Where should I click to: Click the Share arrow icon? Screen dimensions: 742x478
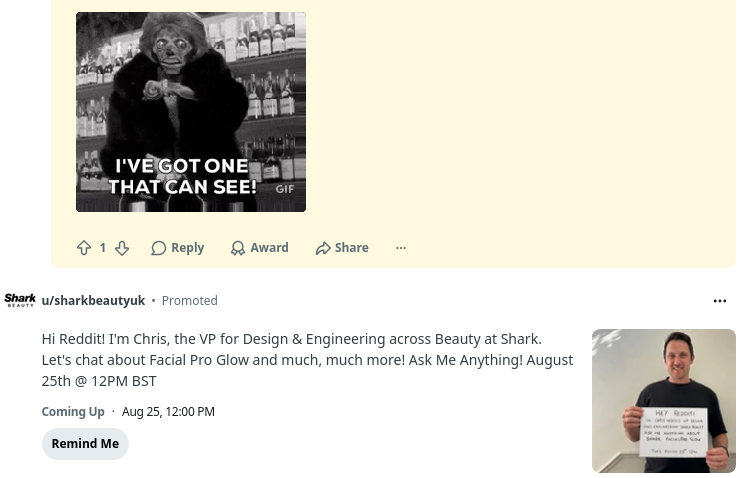click(x=323, y=248)
